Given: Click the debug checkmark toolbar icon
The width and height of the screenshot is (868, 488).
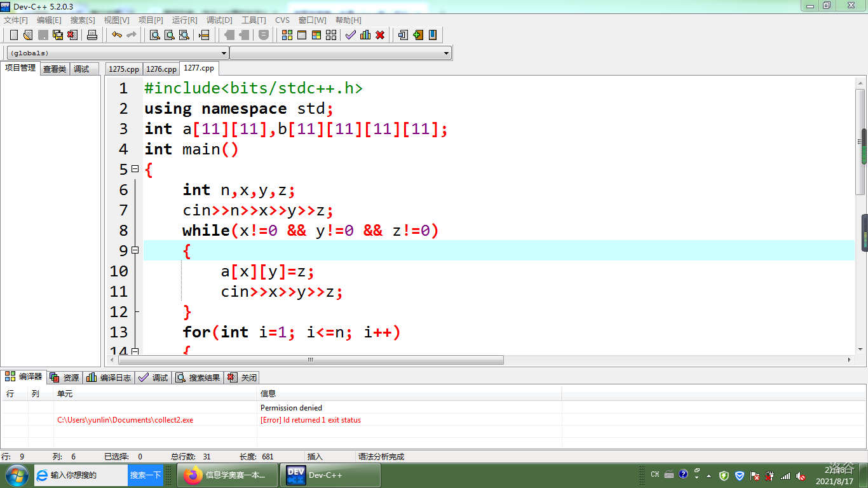Looking at the screenshot, I should (x=350, y=35).
